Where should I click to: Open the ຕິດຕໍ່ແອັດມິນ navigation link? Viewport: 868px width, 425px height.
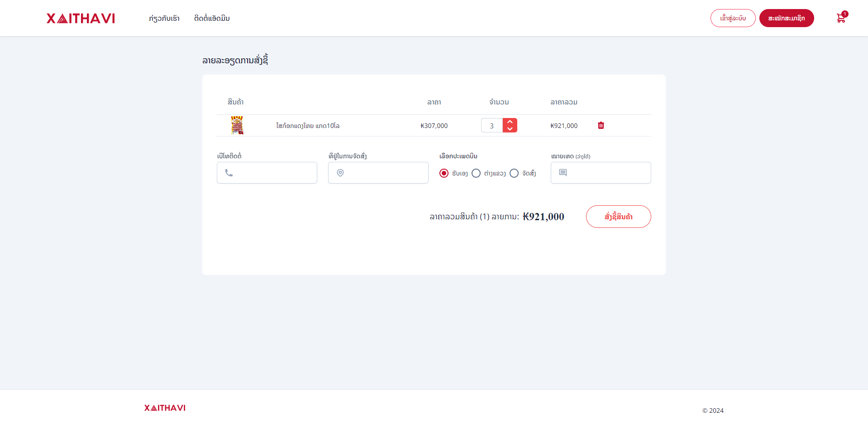click(x=212, y=18)
